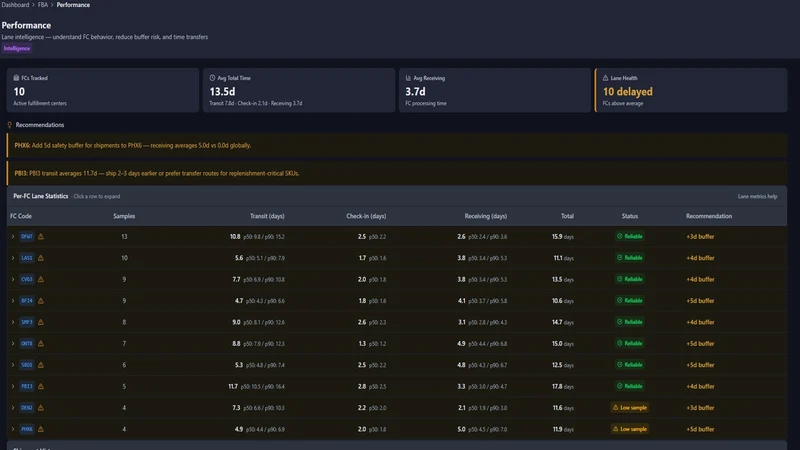The width and height of the screenshot is (800, 450).
Task: Click the warning triangle next to LAS1
Action: coord(41,258)
